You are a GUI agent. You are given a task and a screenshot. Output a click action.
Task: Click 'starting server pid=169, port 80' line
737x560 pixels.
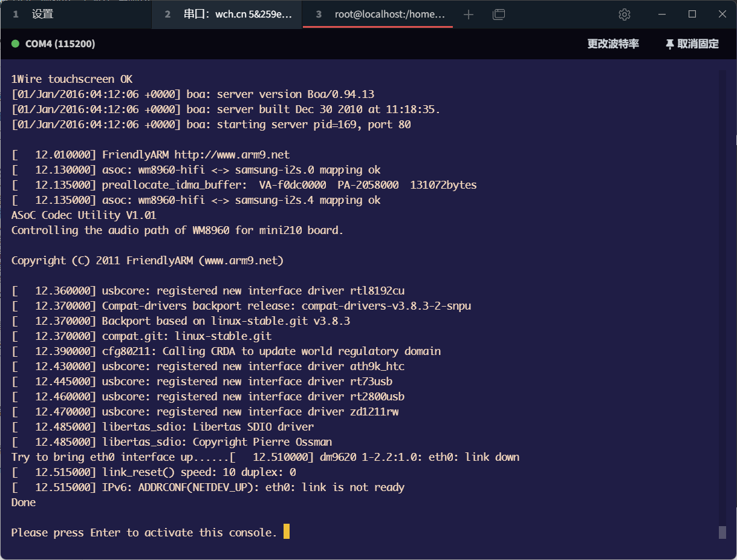pyautogui.click(x=211, y=125)
